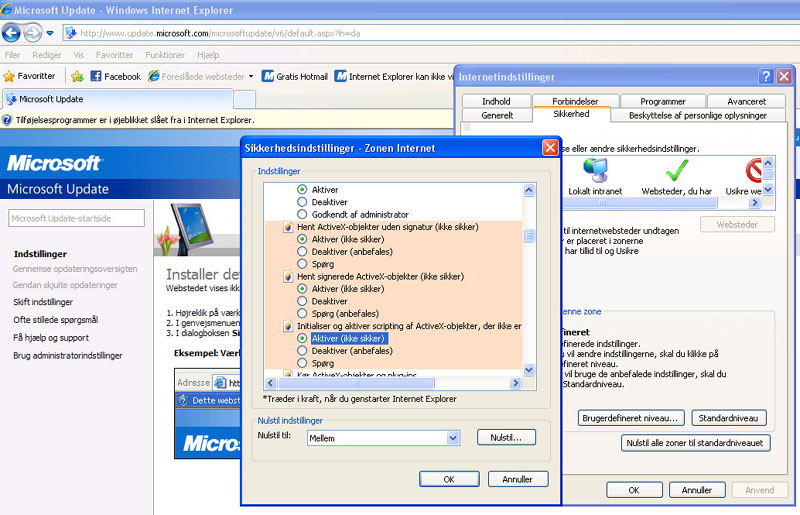800x515 pixels.
Task: Click the Standardniveau button
Action: pos(728,418)
